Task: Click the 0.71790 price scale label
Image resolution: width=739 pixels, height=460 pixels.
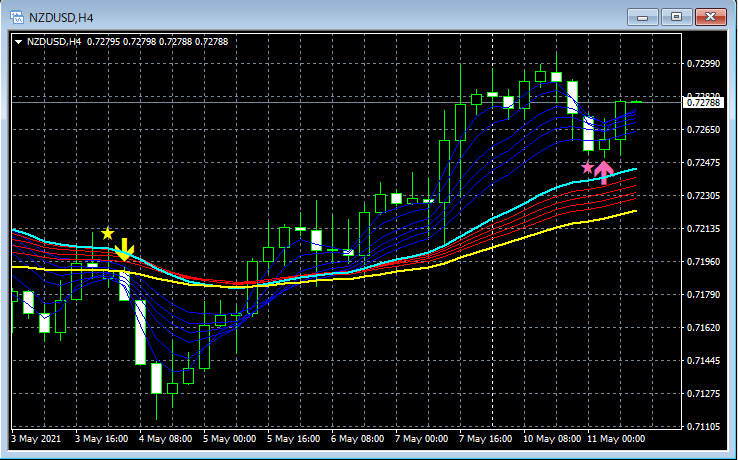Action: [x=704, y=295]
